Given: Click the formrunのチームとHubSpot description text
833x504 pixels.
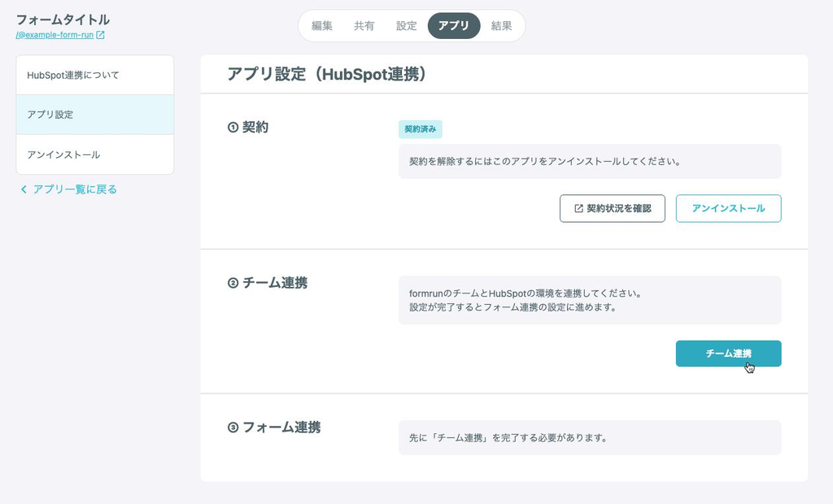Looking at the screenshot, I should click(x=526, y=300).
